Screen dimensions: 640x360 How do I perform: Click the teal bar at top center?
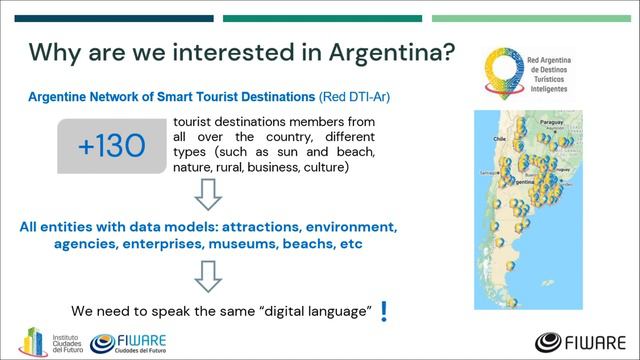pos(322,18)
